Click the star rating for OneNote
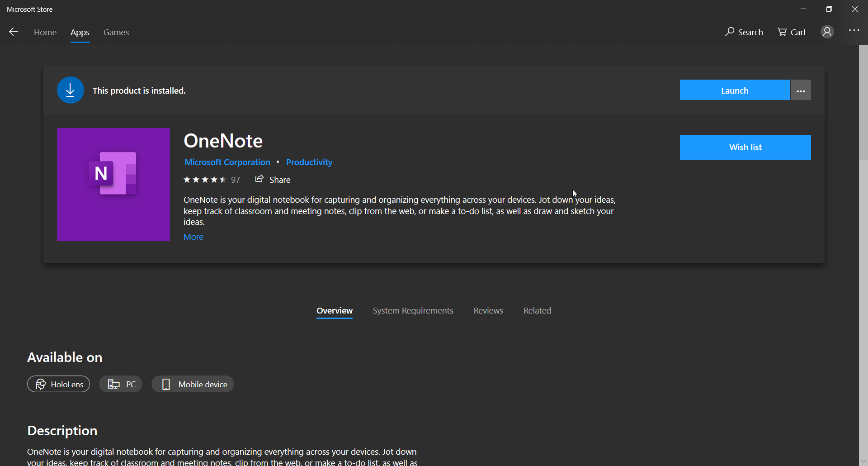Screen dimensions: 868x466 (x=205, y=180)
